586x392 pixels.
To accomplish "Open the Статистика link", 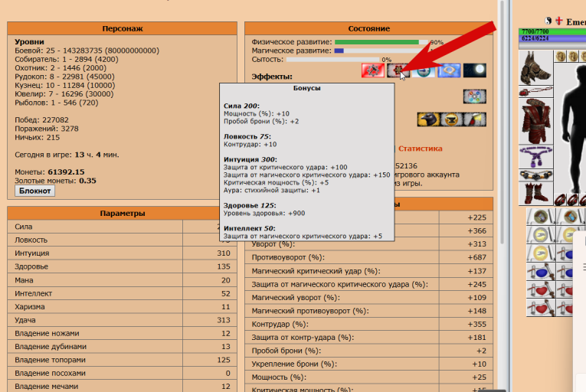I will point(420,149).
